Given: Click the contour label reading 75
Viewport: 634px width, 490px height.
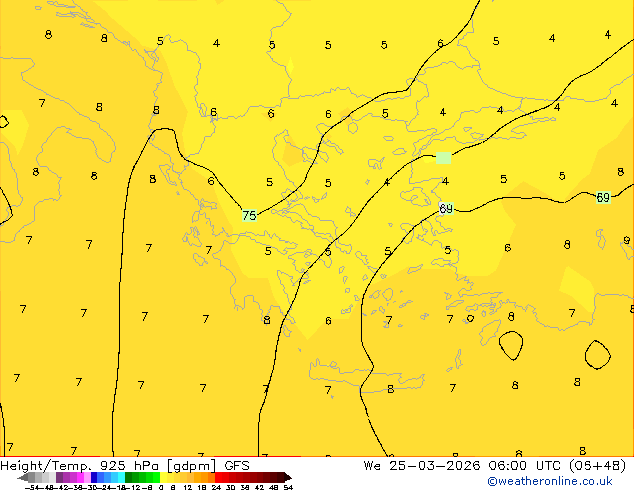Looking at the screenshot, I should tap(249, 215).
